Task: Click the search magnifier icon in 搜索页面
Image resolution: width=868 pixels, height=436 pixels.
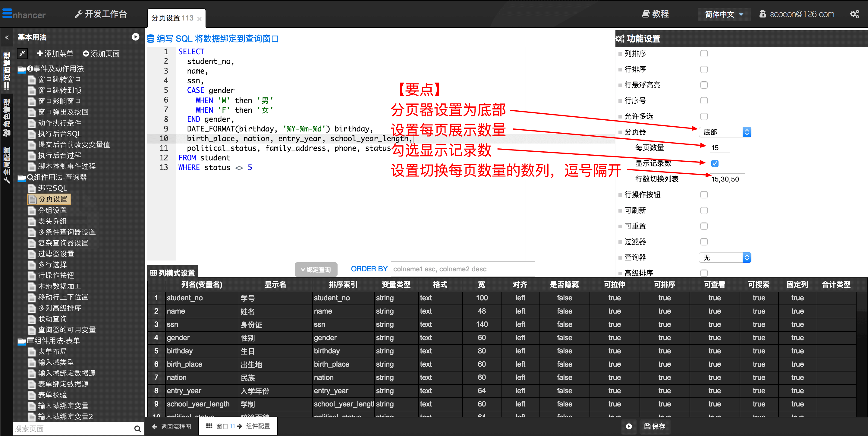Action: click(x=137, y=428)
